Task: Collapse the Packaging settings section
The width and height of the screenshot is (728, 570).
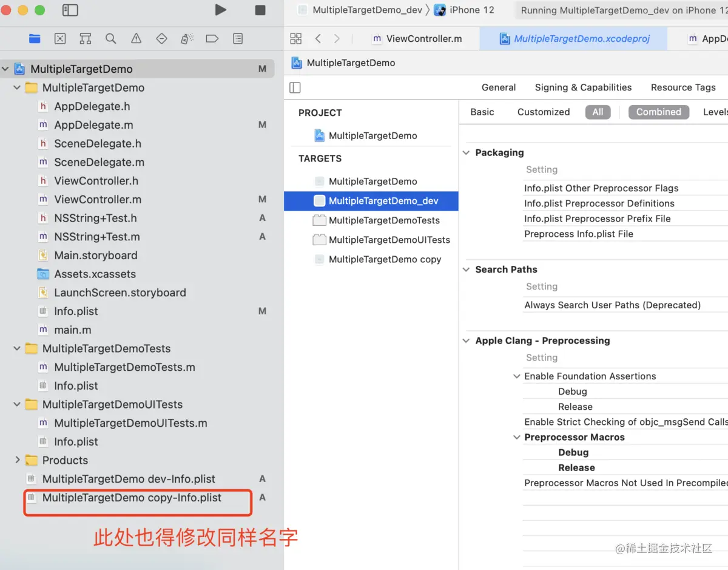Action: tap(466, 152)
